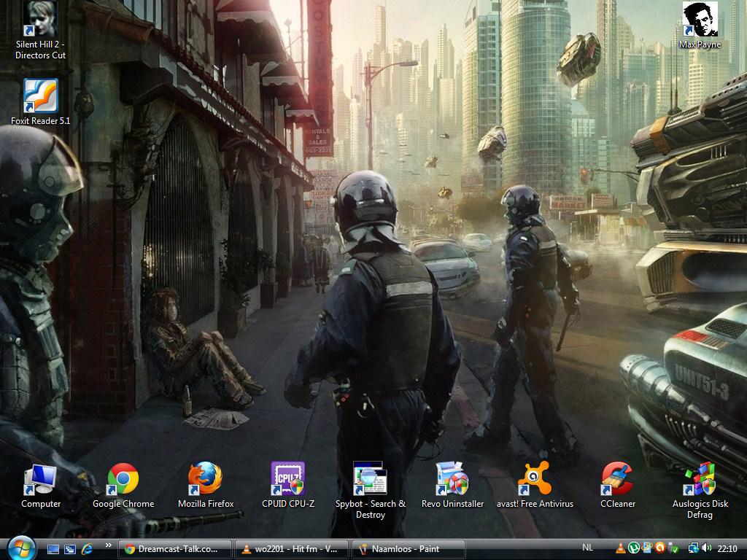
Task: Select the Max Payne desktop shortcut
Action: [x=700, y=26]
